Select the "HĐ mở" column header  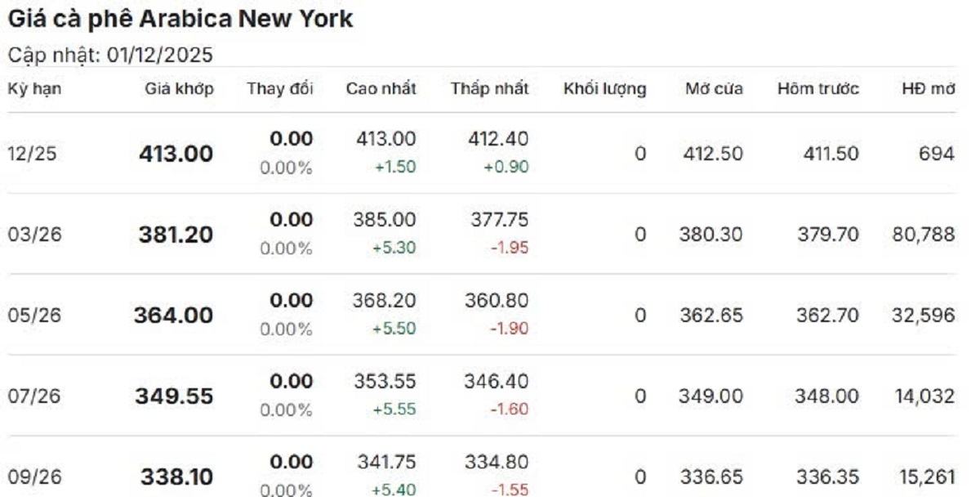click(929, 89)
